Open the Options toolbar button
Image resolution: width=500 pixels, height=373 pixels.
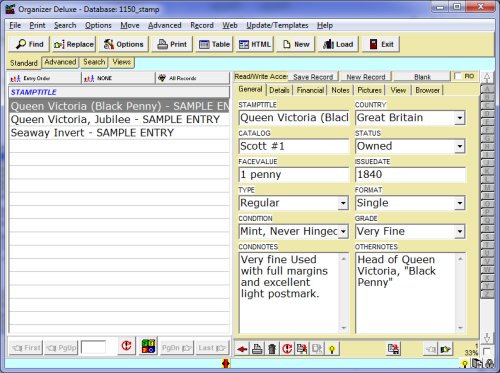(x=123, y=44)
